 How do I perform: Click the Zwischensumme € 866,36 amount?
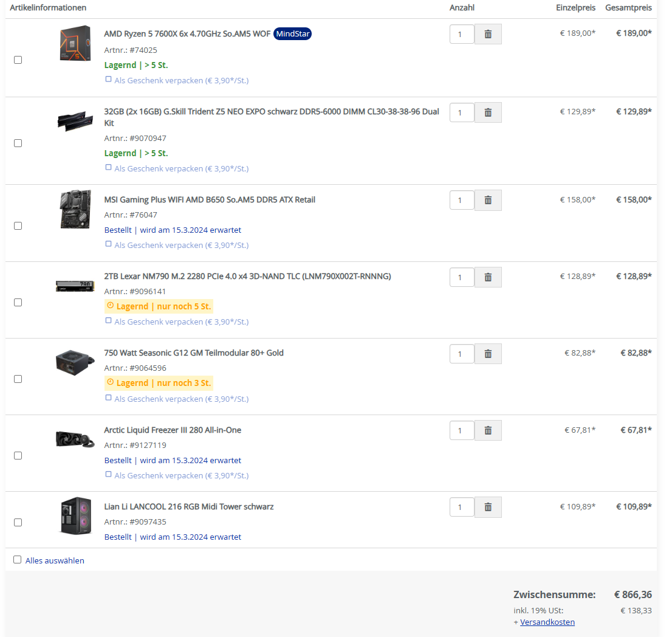[633, 594]
